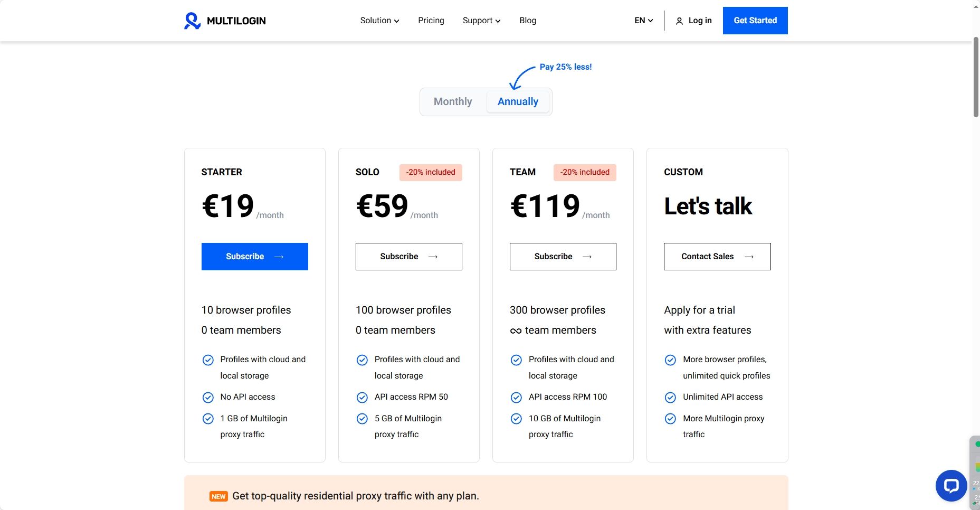Click checkmark icon beside API access RPM 50

pos(362,397)
